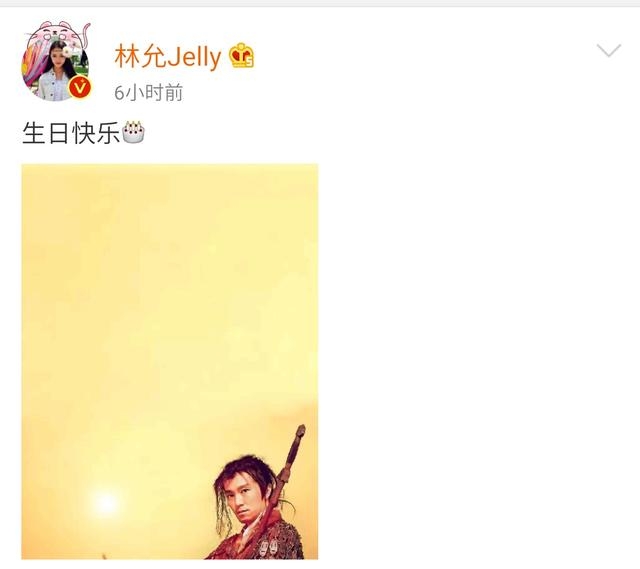This screenshot has height=569, width=640.
Task: Click the Jelly part of the username
Action: [195, 58]
